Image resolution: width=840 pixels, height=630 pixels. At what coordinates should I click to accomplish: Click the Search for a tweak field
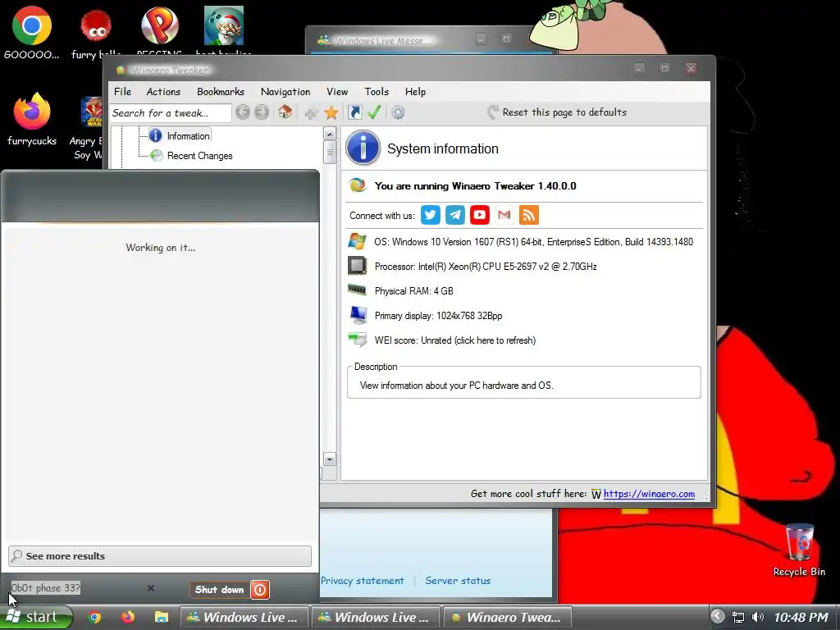click(x=171, y=113)
